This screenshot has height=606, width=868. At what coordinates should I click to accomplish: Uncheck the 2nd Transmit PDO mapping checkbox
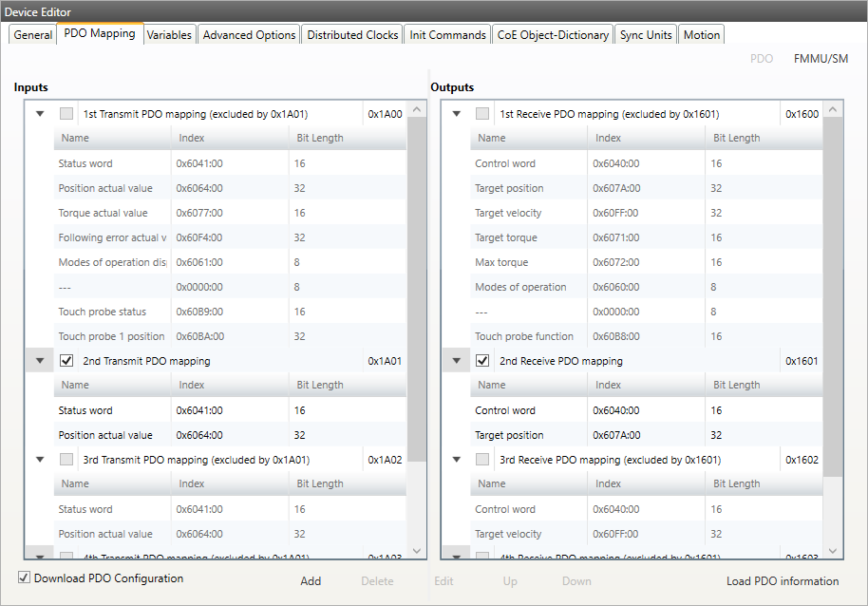[66, 361]
